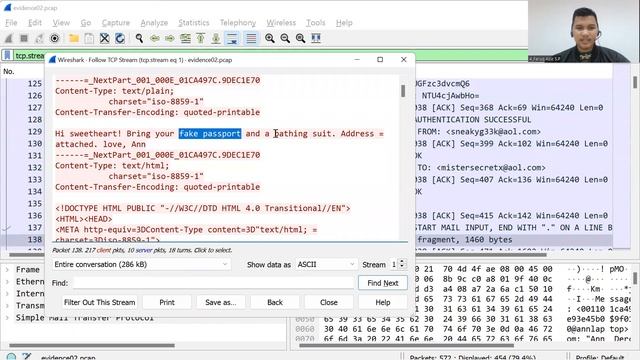
Task: Click the restart capture icon
Action: click(x=39, y=38)
